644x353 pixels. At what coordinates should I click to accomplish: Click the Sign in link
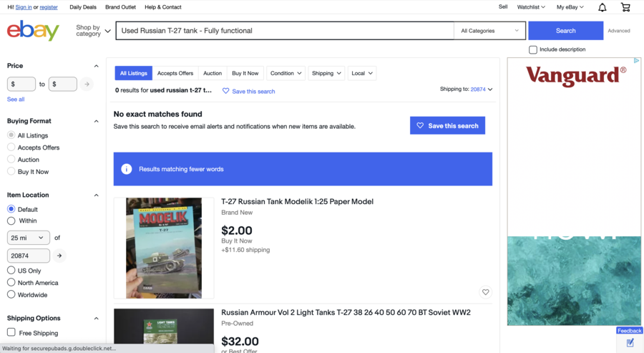click(x=24, y=7)
